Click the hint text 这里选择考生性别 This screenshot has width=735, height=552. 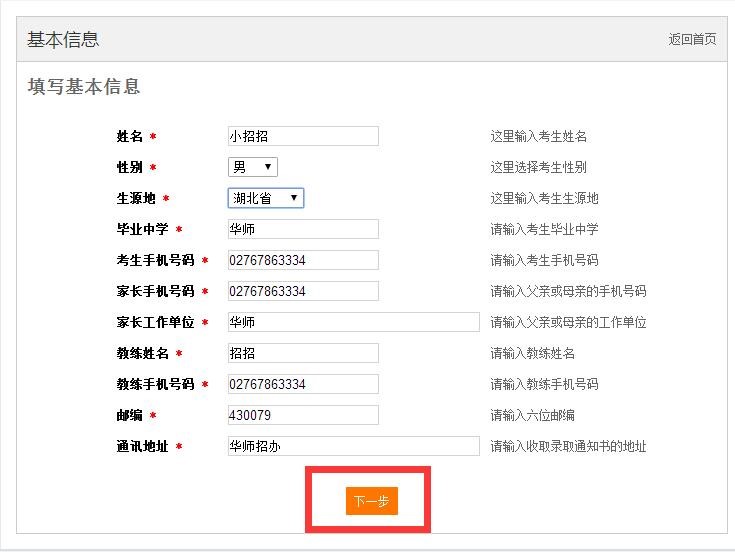(538, 167)
